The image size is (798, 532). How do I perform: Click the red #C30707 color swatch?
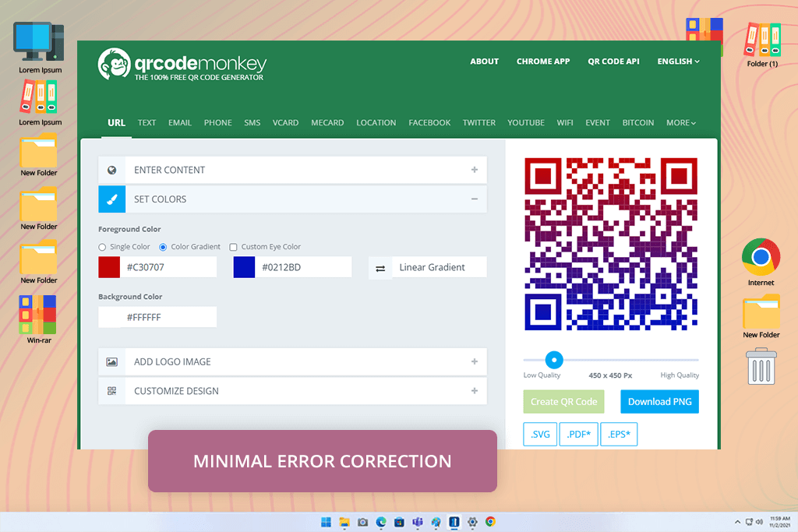[x=109, y=267]
